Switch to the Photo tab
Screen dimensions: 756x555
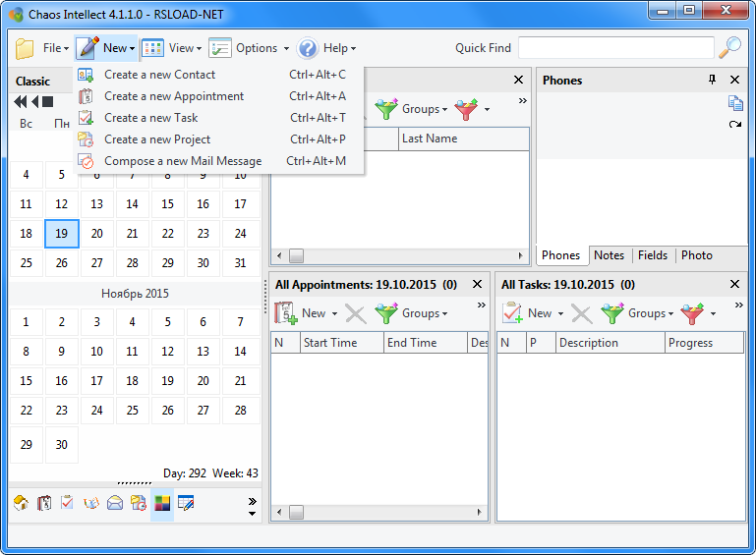pyautogui.click(x=697, y=255)
